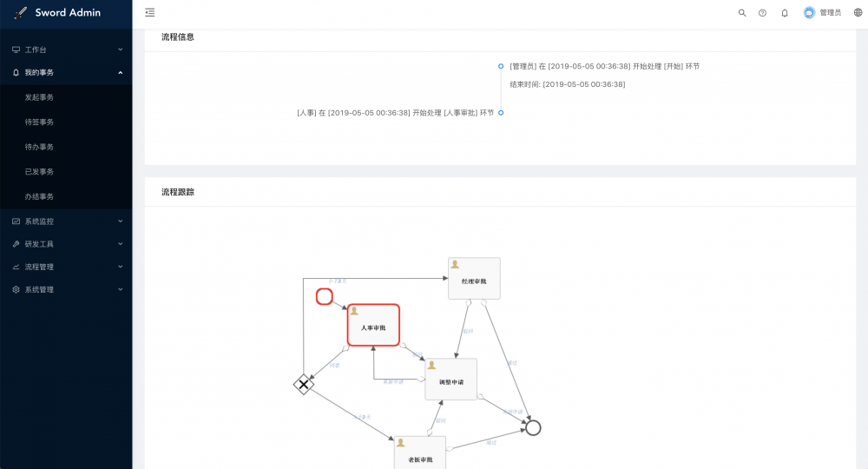868x469 pixels.
Task: Click the red start event node
Action: 324,297
